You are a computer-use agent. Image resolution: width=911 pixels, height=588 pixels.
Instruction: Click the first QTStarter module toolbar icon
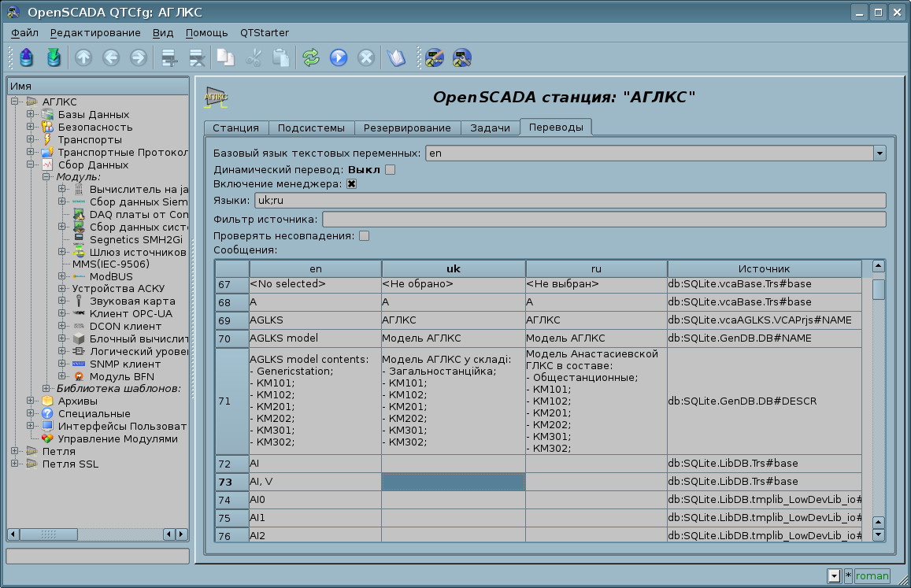[435, 57]
